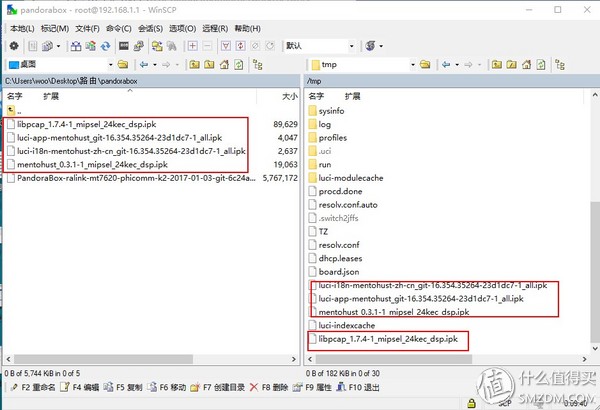Viewport: 600px width, 410px height.
Task: Expand the new session globe dropdown arrow
Action: click(x=382, y=46)
